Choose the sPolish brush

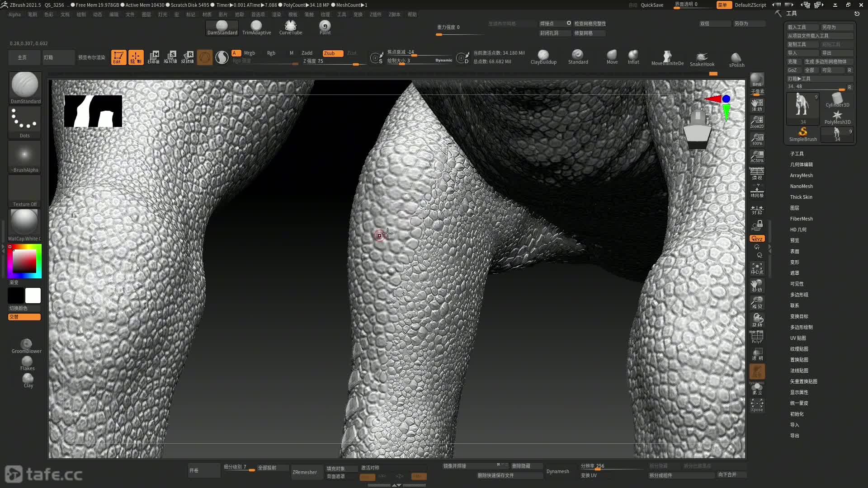[x=736, y=60]
